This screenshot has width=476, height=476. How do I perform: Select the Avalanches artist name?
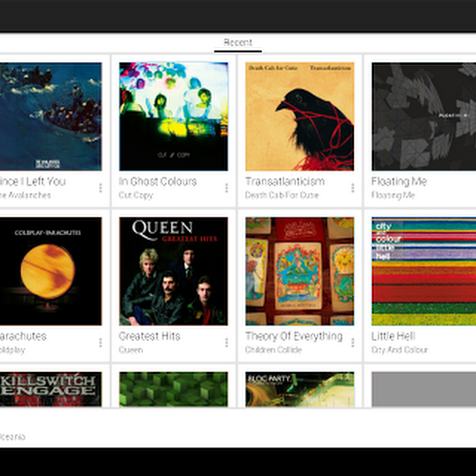[25, 195]
